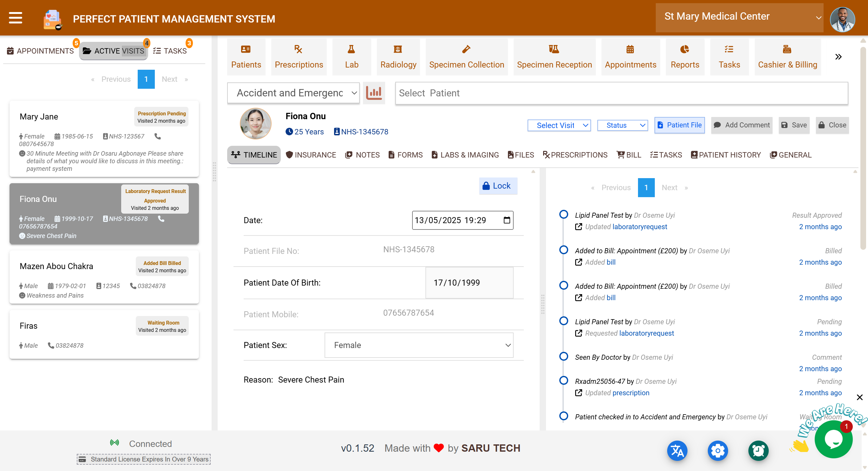Expand the Accident and Emergency department dropdown

[x=293, y=93]
